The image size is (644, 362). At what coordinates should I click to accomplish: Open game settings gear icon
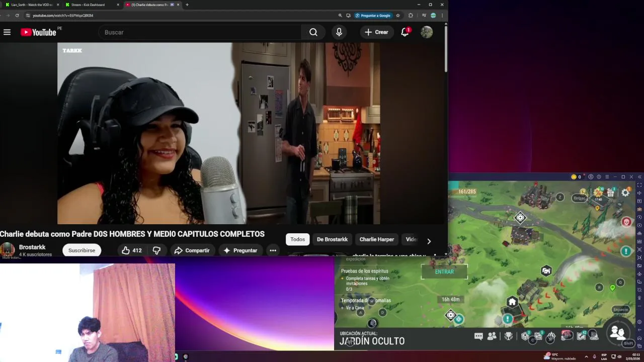[x=625, y=193]
